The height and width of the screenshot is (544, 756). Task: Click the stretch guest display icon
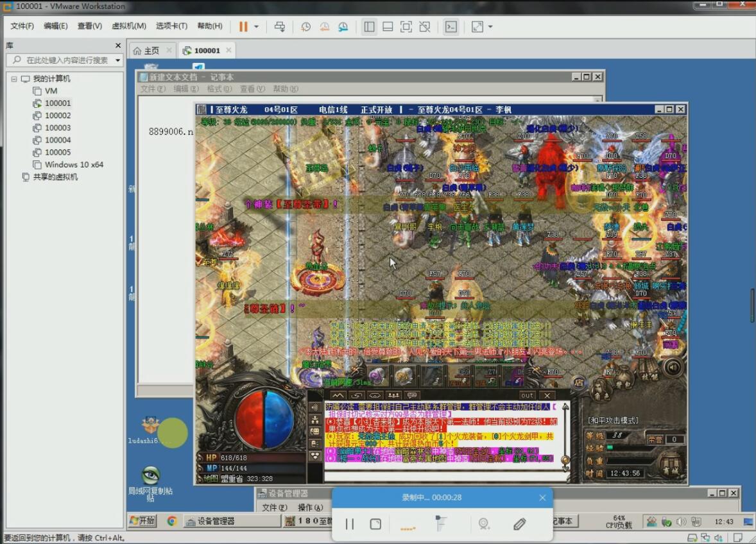point(477,26)
